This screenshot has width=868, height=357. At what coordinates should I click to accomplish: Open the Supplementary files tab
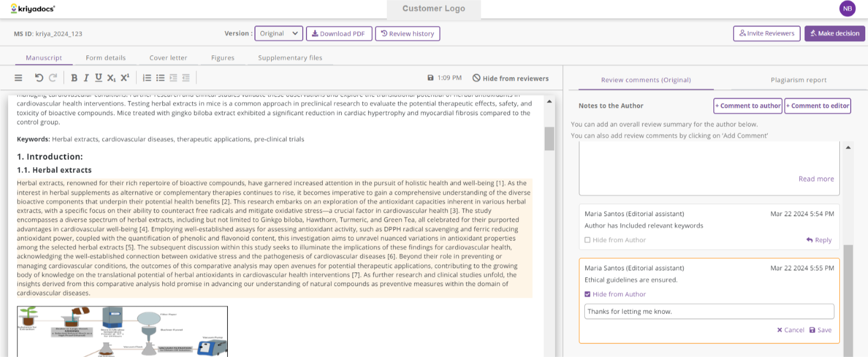290,58
